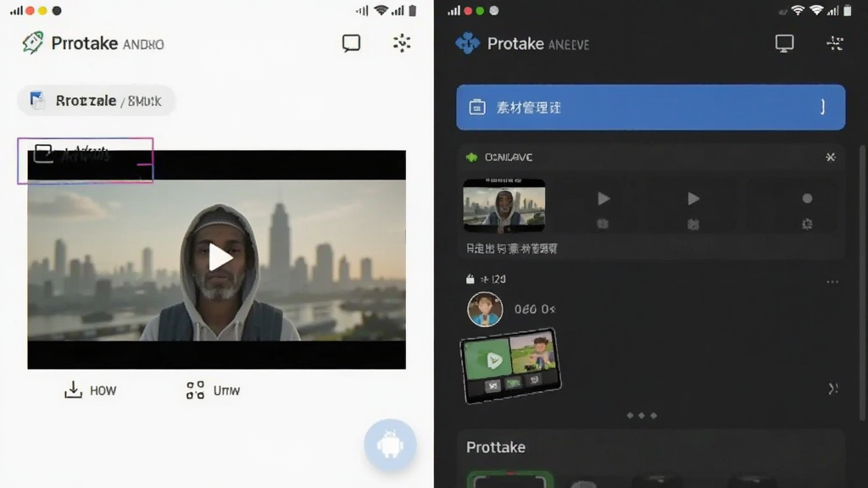Image resolution: width=868 pixels, height=488 pixels.
Task: Click the lock icon next to 120
Action: [470, 279]
